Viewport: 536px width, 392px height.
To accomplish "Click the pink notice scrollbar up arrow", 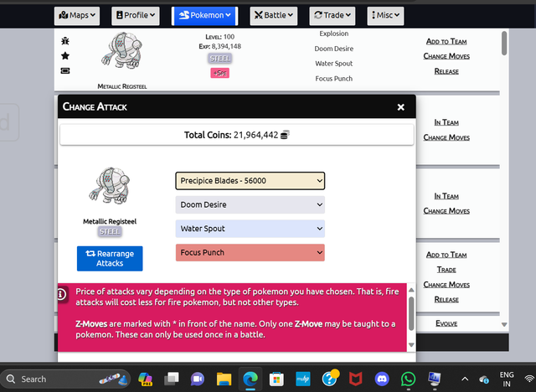I will tap(411, 290).
